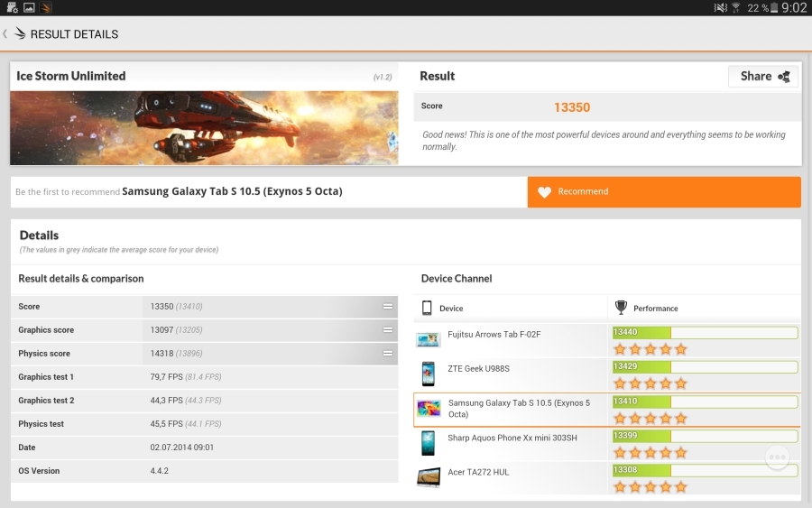This screenshot has height=508, width=812.
Task: Click the muted sound icon in status bar
Action: [720, 7]
